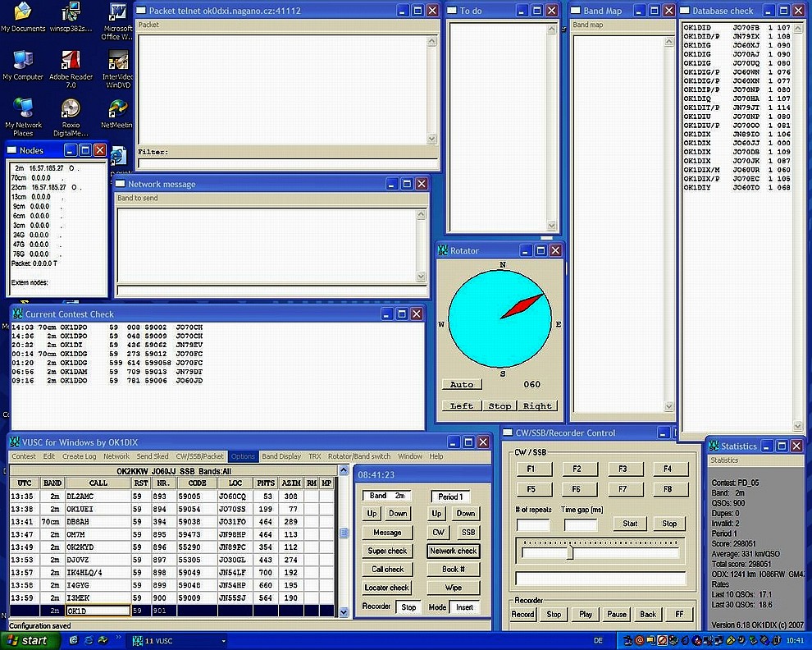Open InterVideo WinDVD desktop icon
This screenshot has width=812, height=650.
click(118, 70)
